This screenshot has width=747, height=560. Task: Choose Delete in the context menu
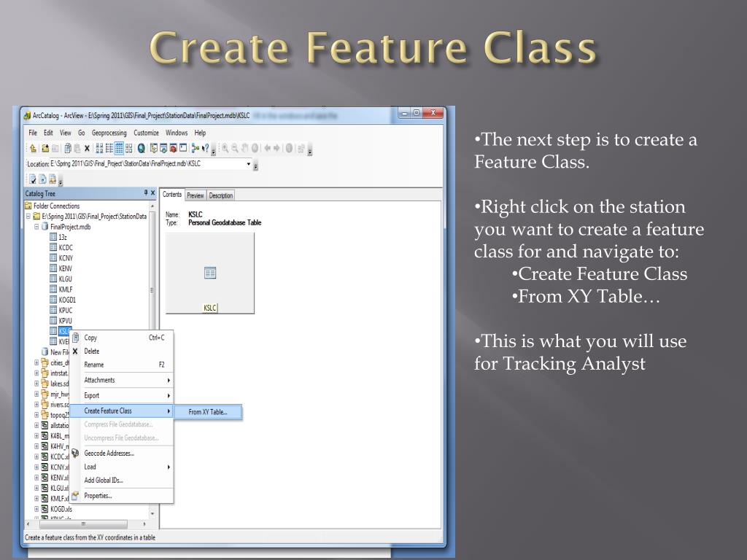[x=122, y=351]
